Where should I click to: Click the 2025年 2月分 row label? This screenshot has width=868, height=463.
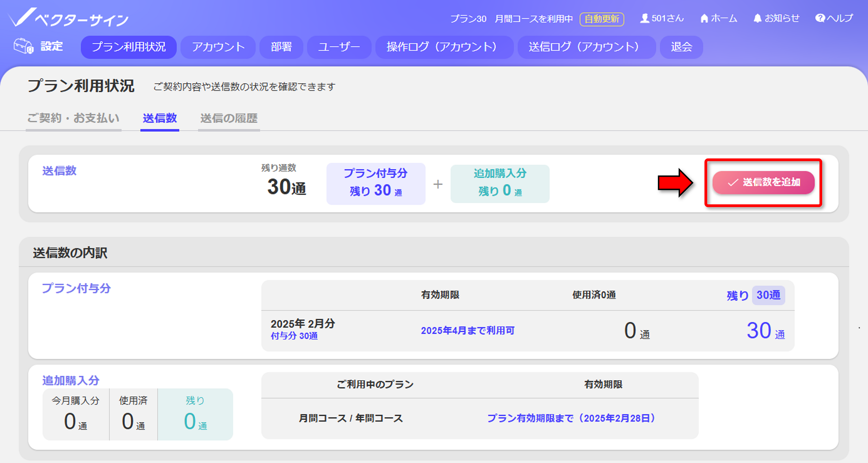click(x=303, y=324)
